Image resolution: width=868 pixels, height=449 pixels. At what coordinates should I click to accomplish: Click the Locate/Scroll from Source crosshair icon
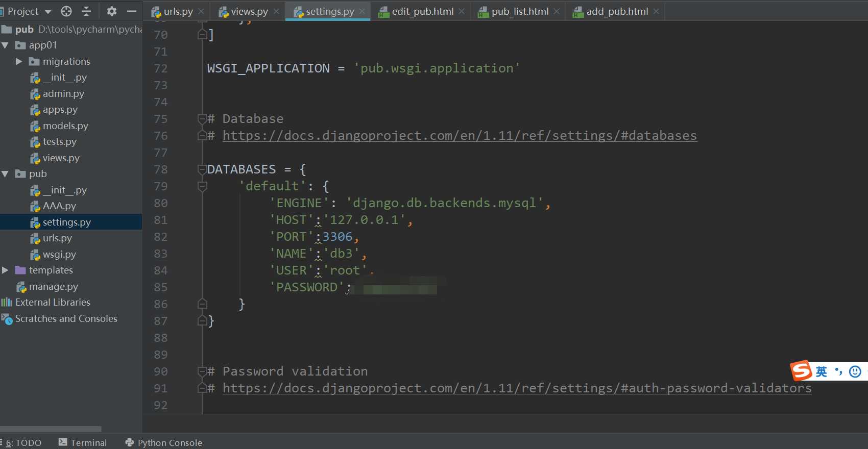point(66,11)
